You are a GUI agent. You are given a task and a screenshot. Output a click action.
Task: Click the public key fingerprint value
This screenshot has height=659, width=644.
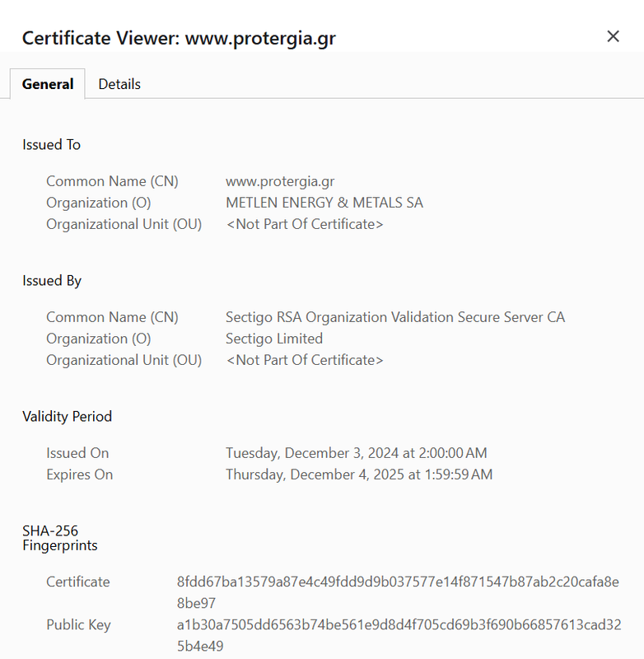[399, 635]
